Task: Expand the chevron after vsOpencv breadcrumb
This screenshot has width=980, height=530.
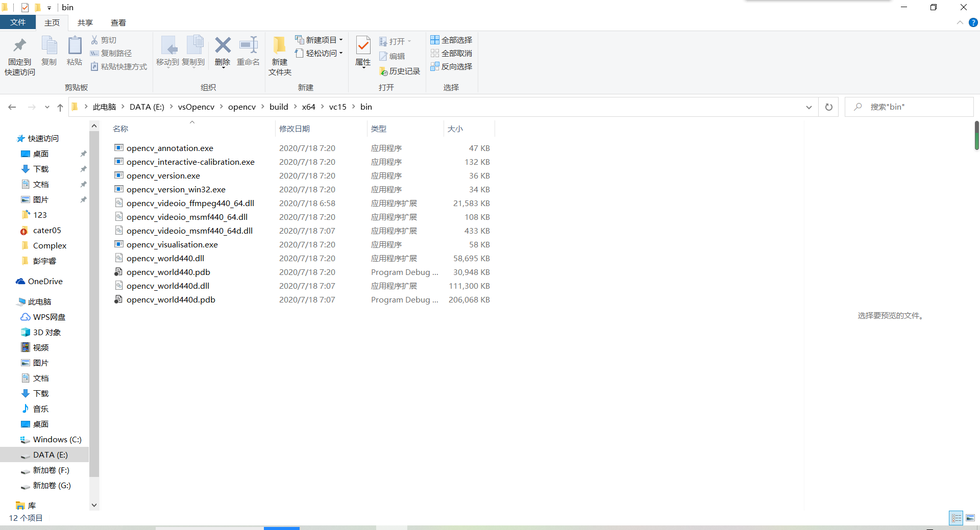Action: (221, 107)
